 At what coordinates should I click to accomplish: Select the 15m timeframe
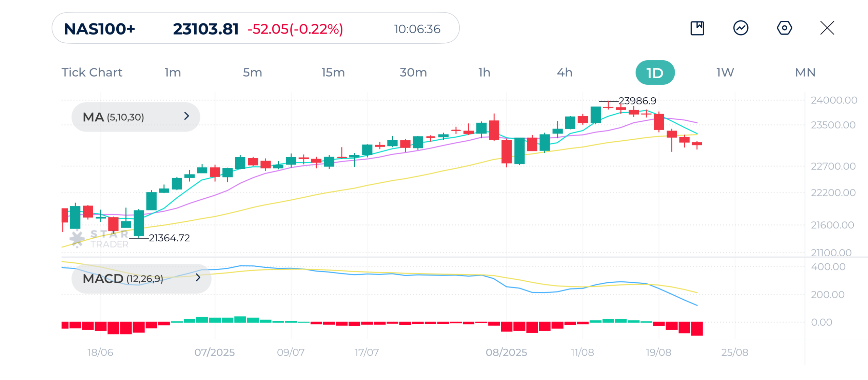click(x=333, y=73)
